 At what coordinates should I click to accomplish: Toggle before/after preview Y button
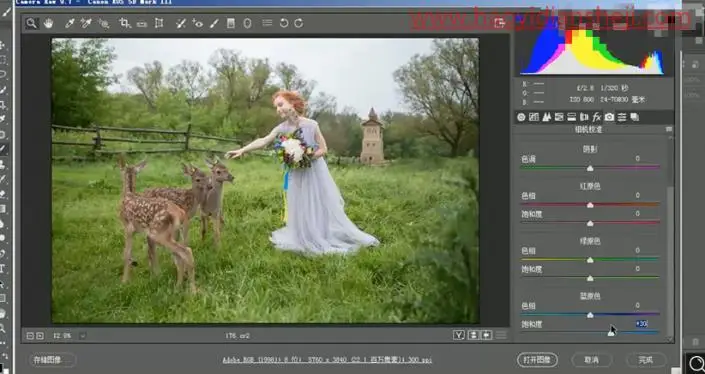pos(459,335)
